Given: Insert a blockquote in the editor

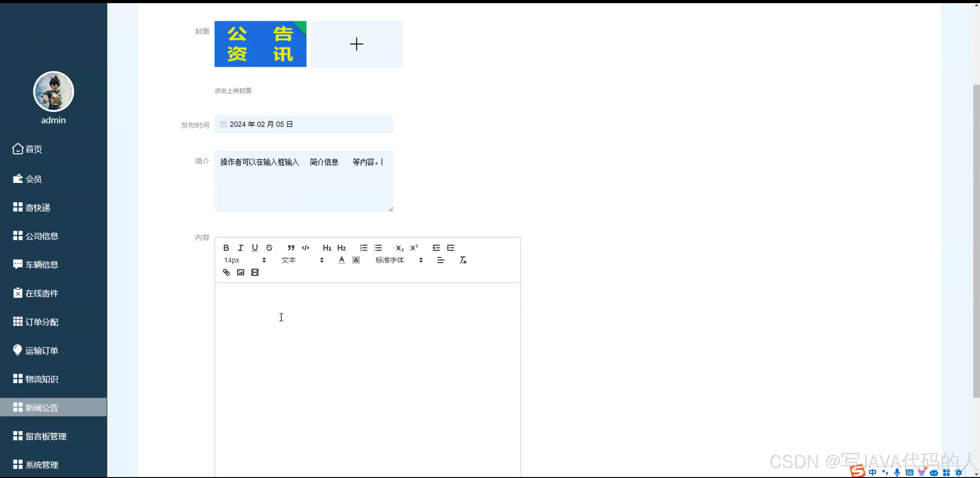Looking at the screenshot, I should [291, 248].
